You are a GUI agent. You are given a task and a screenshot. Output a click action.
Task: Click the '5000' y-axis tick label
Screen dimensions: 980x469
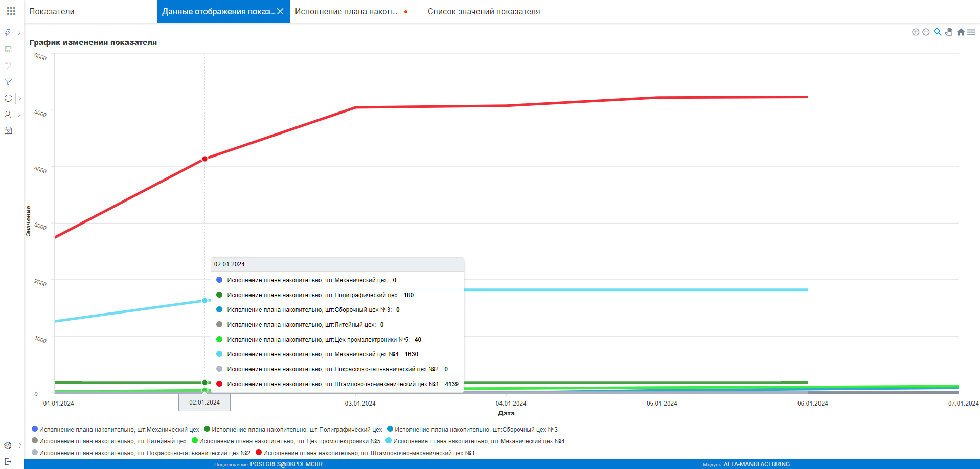40,113
